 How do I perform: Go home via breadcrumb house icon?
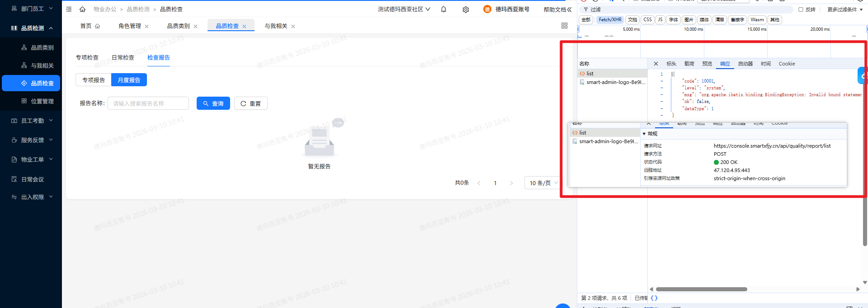pos(82,9)
